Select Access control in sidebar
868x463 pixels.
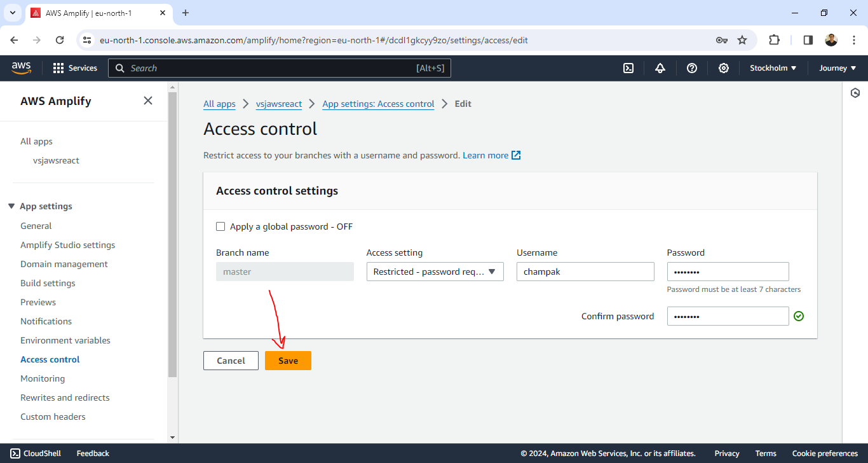point(50,359)
